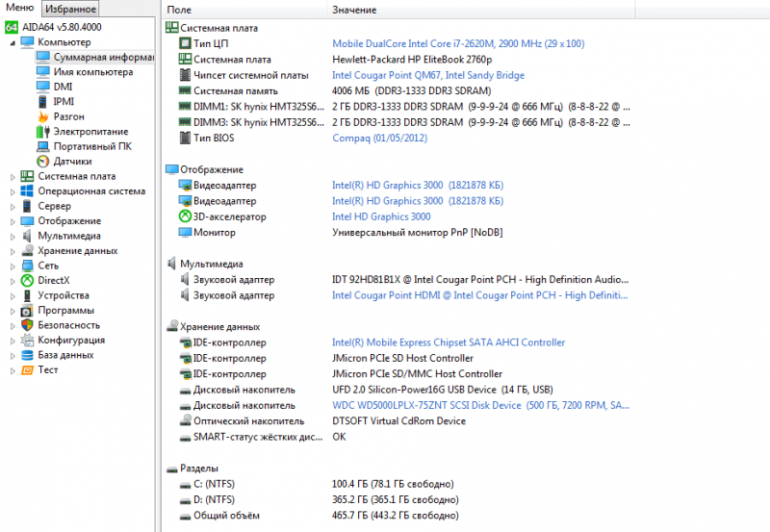Image resolution: width=770 pixels, height=532 pixels.
Task: Open the Intel Cougar Point QM67 chipset link
Action: point(428,75)
